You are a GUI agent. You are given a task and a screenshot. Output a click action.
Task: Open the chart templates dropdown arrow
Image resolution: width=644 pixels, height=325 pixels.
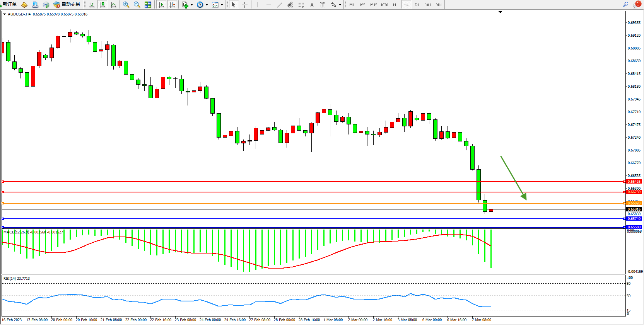(x=222, y=5)
